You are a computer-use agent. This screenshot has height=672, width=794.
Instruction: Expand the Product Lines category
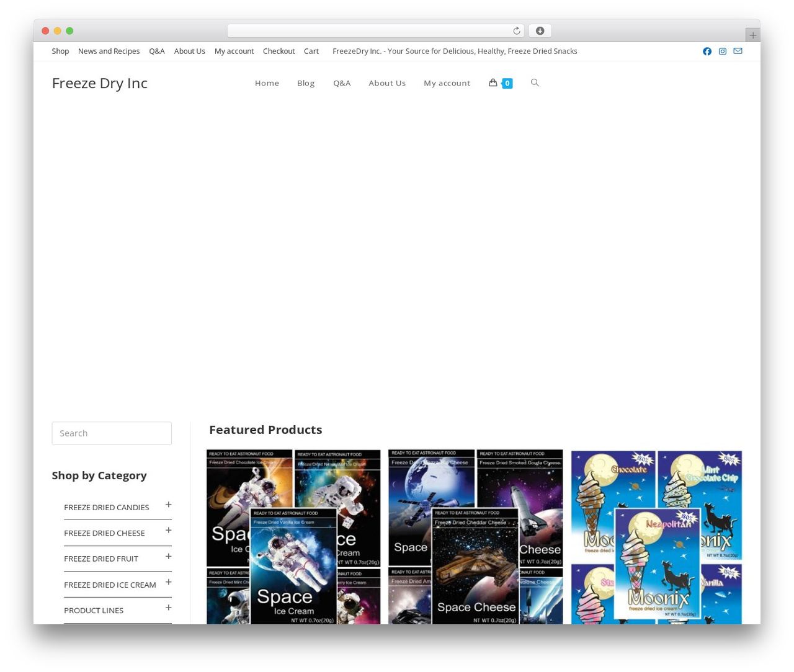point(168,608)
